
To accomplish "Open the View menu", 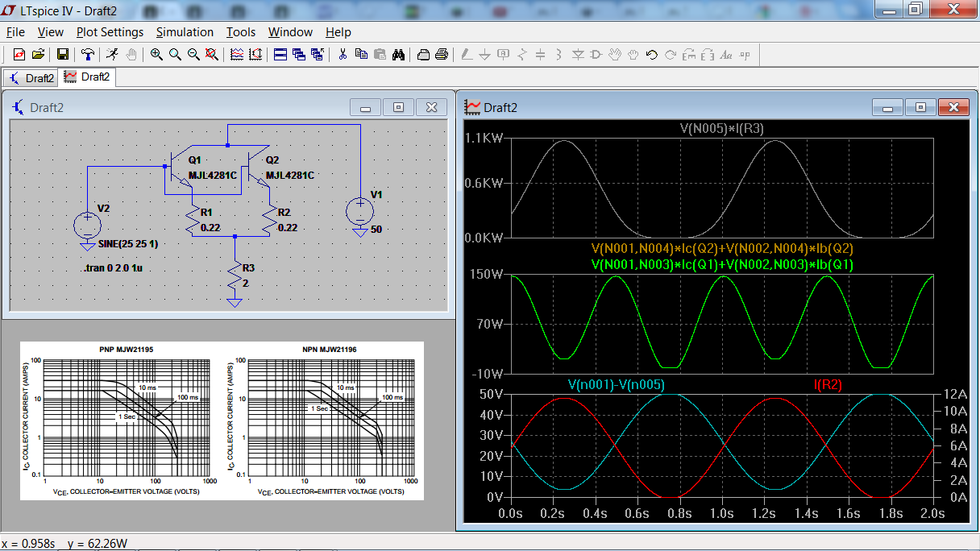I will (50, 32).
